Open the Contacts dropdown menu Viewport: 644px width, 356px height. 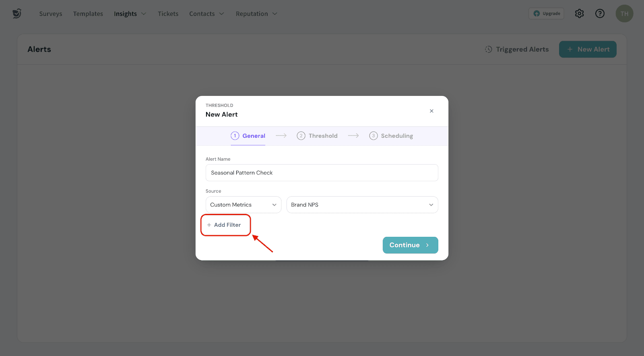[206, 14]
